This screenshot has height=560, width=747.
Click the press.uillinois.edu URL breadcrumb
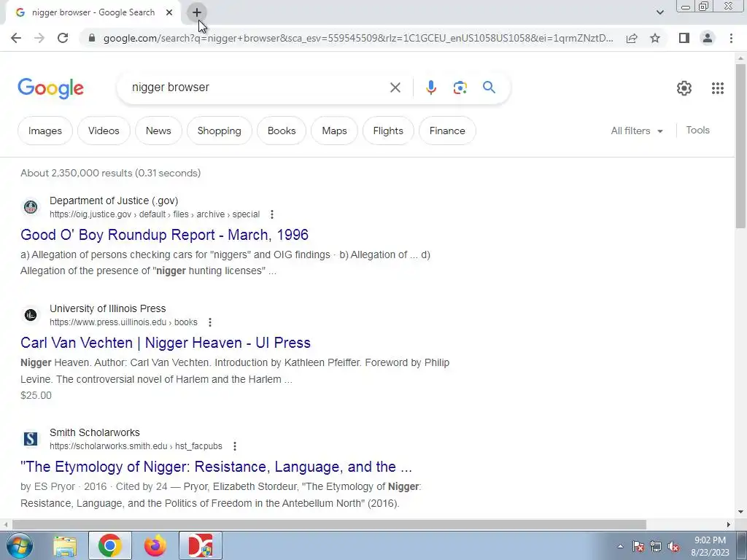[x=123, y=322]
